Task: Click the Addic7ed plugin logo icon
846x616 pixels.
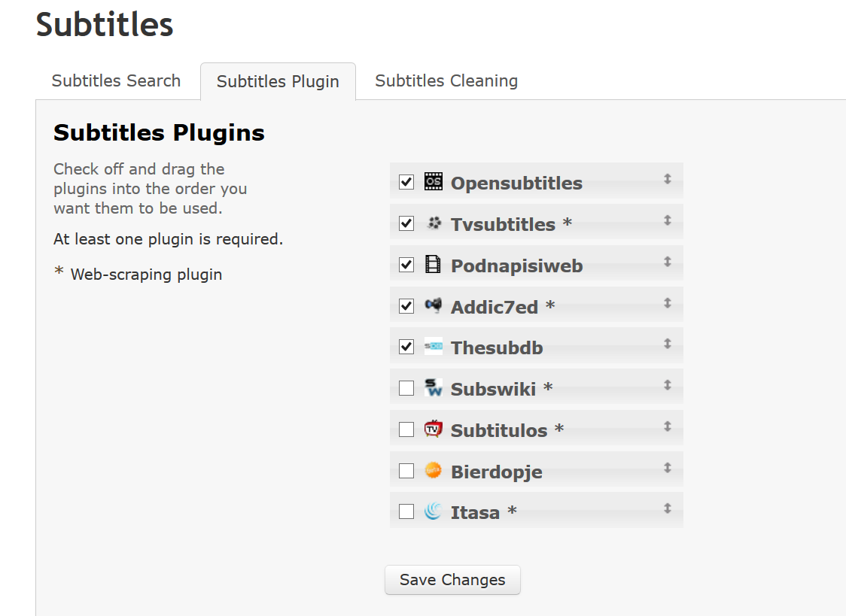Action: [433, 305]
